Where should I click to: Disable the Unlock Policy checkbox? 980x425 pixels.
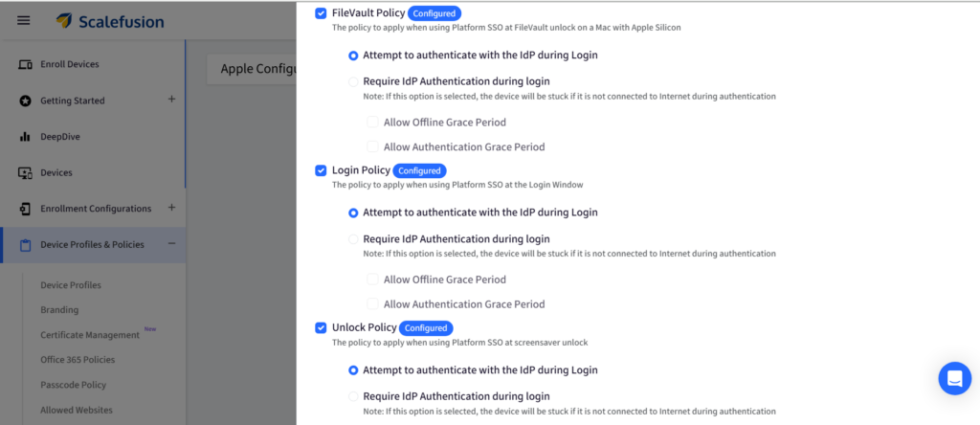pos(321,327)
